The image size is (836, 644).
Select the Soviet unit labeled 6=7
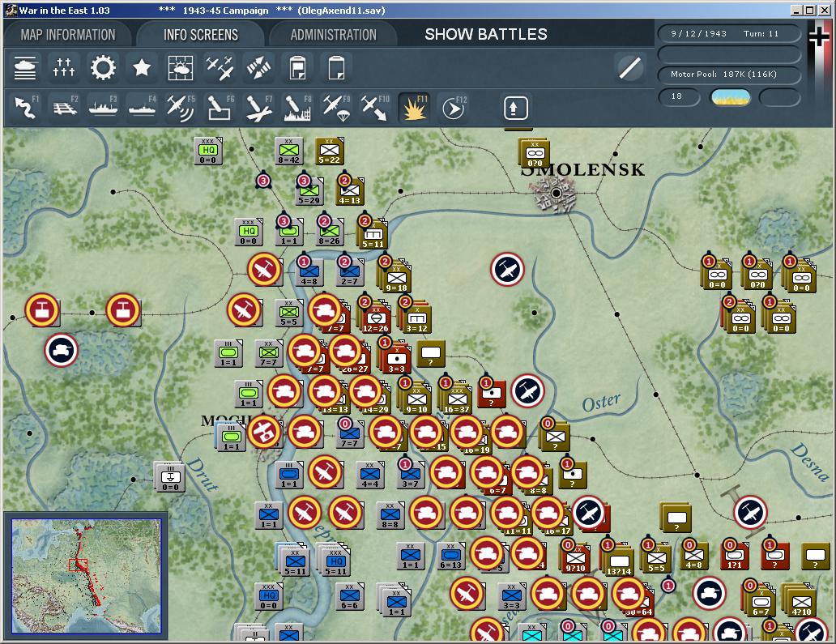tap(761, 599)
